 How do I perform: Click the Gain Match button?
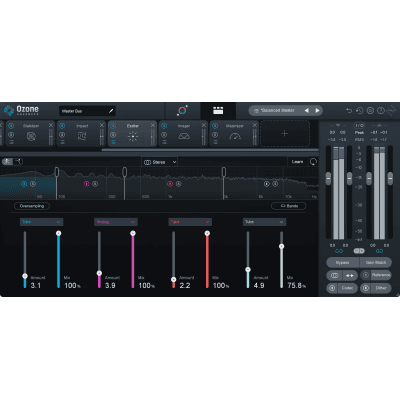376,263
